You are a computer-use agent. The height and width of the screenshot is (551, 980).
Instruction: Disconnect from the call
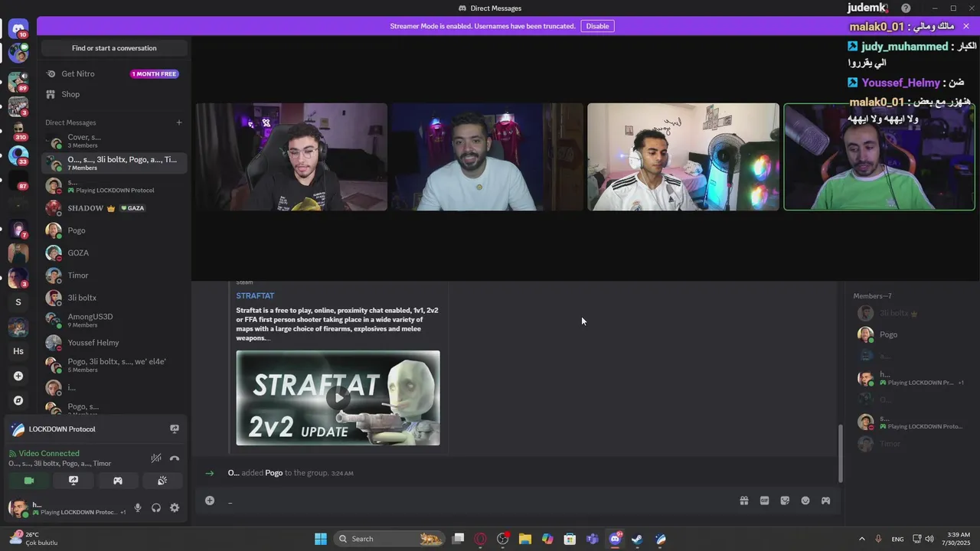coord(175,458)
